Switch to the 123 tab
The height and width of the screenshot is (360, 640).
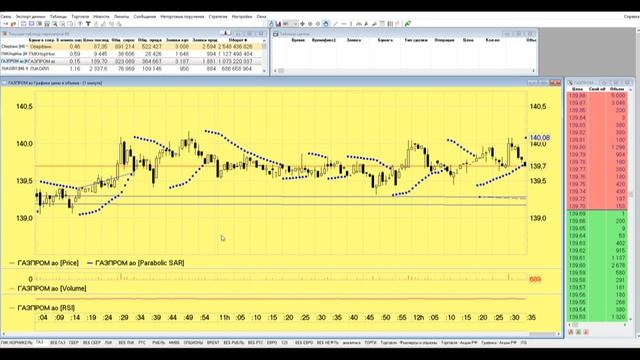pos(284,342)
